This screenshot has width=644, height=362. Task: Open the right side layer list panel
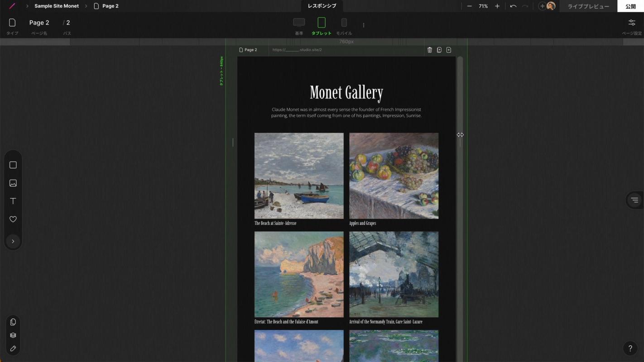pos(634,200)
